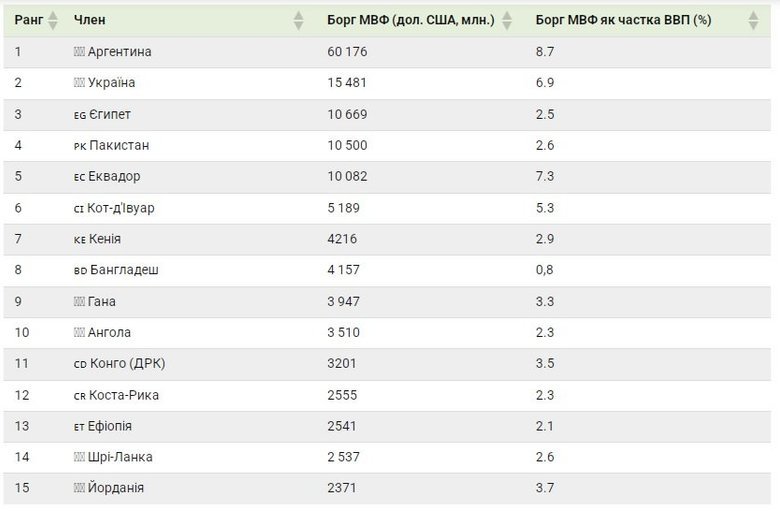Click the Еквадор debt value 10 082
Viewport: 780px width, 511px height.
(347, 177)
